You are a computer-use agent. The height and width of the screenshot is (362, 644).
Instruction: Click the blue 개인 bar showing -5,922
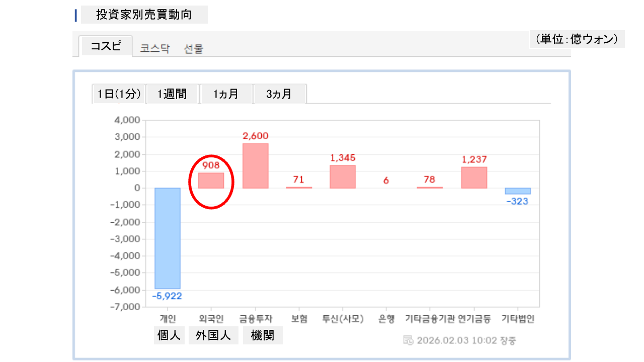coord(167,238)
